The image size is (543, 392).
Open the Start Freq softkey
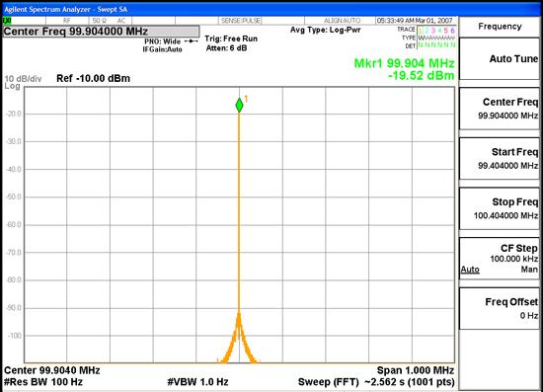click(x=499, y=159)
